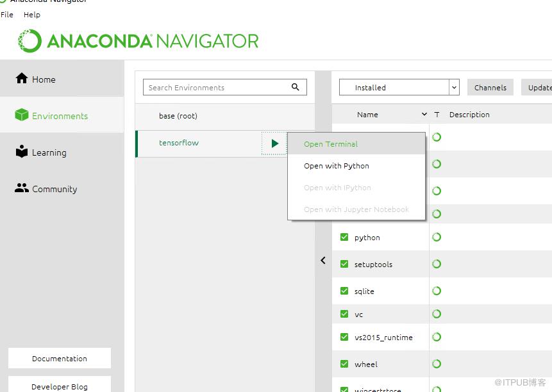Image resolution: width=552 pixels, height=392 pixels.
Task: Click the python package name
Action: [x=367, y=238]
